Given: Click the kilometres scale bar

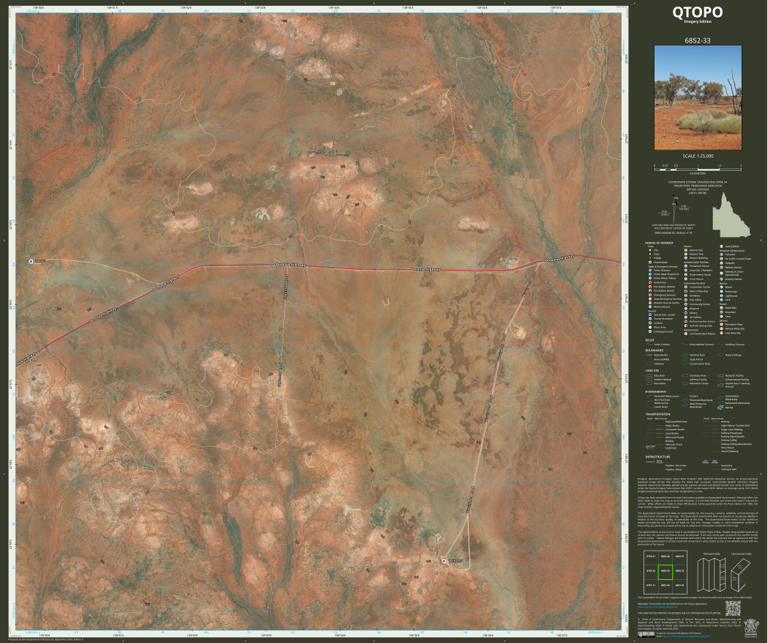Looking at the screenshot, I should pyautogui.click(x=697, y=167).
